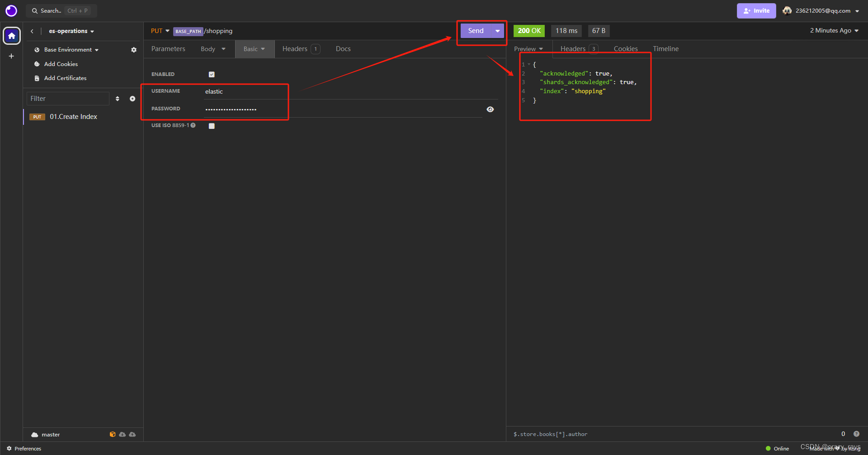
Task: Open the Basic auth type dropdown
Action: click(255, 49)
